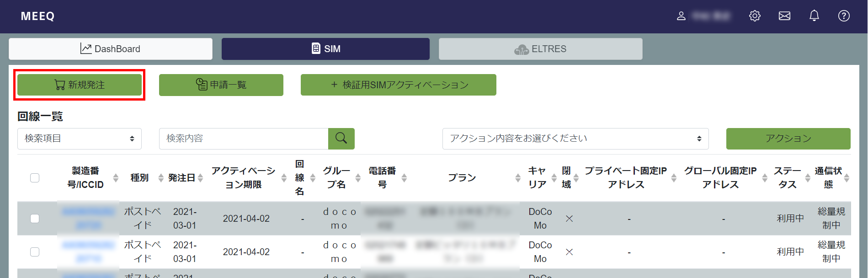Open the help question mark icon
The width and height of the screenshot is (868, 278).
click(x=844, y=16)
